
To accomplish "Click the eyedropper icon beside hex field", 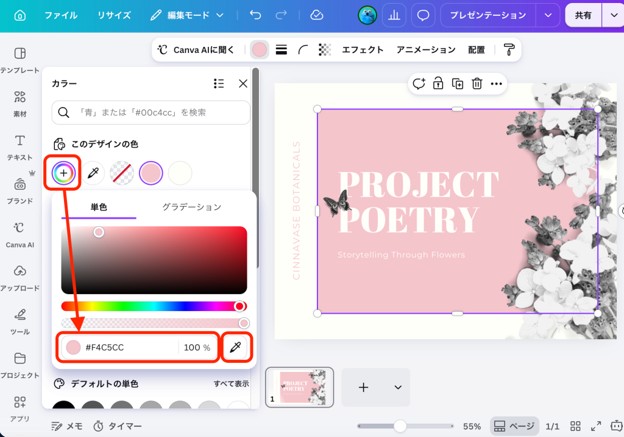I will click(236, 347).
